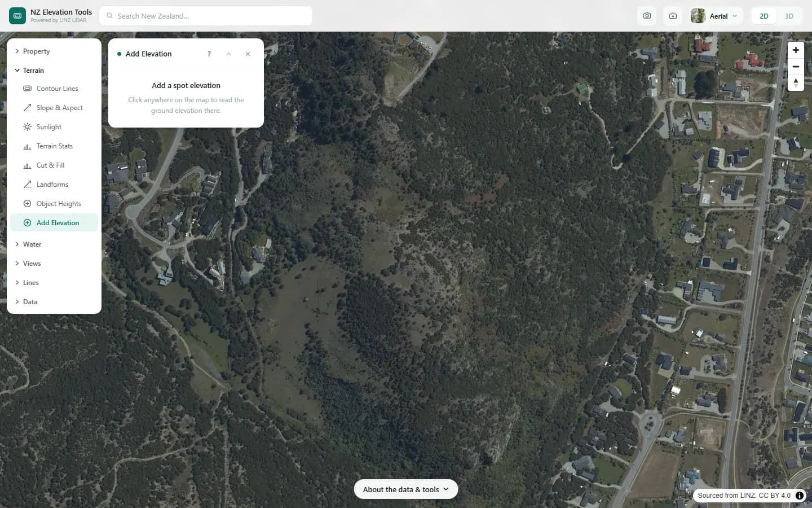812x508 pixels.
Task: Open the Terrain Stats tool
Action: tap(54, 146)
